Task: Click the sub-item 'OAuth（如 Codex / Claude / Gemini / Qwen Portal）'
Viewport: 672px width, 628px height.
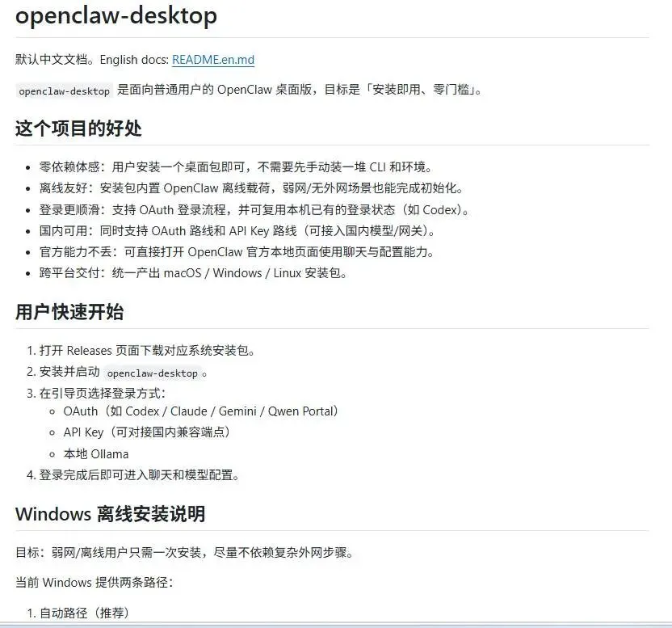Action: [200, 411]
